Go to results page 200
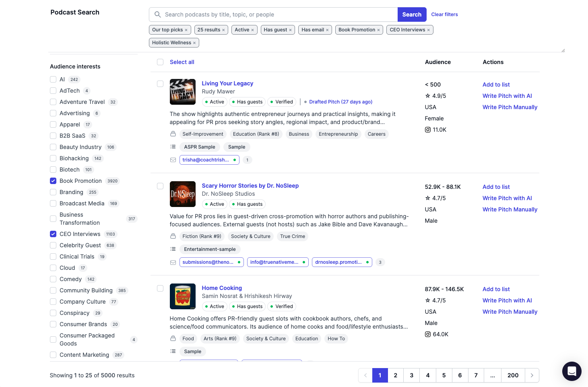Screen dimensions: 588x387 [513, 375]
